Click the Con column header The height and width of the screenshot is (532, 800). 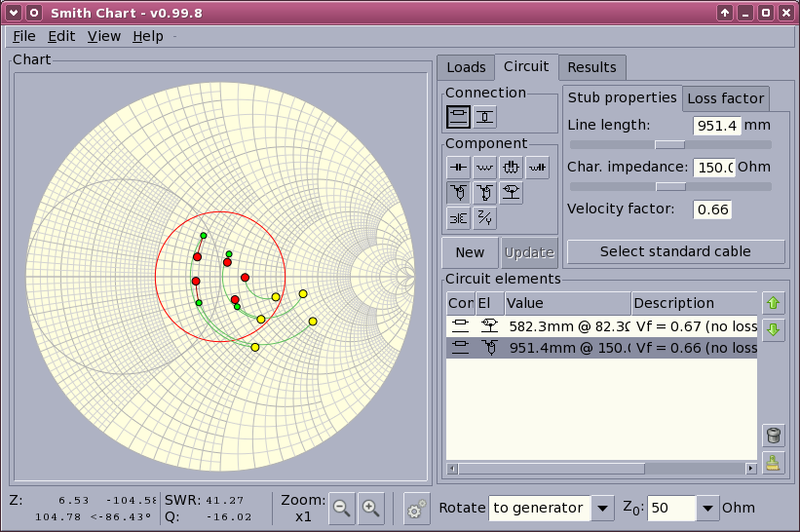pyautogui.click(x=461, y=303)
